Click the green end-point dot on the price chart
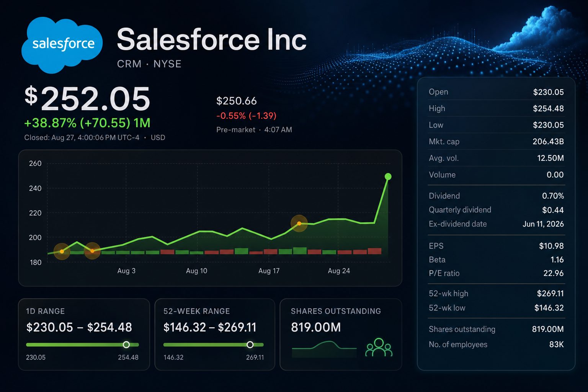Viewport: 588px width, 392px height. click(x=388, y=176)
